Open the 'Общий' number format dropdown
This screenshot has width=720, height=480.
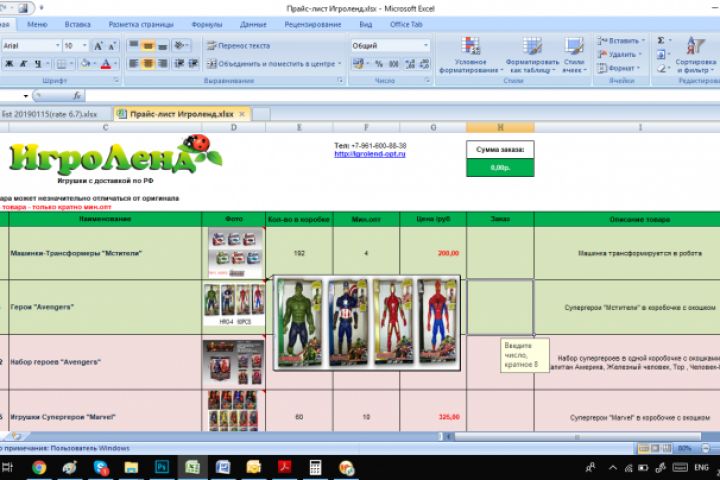click(x=426, y=45)
